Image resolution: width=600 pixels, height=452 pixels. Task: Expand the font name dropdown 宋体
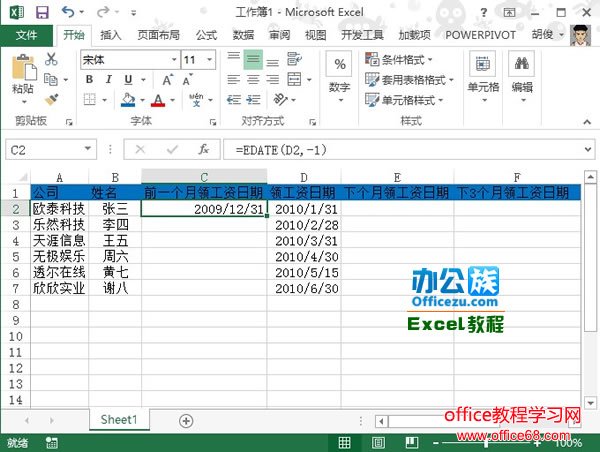(x=174, y=60)
